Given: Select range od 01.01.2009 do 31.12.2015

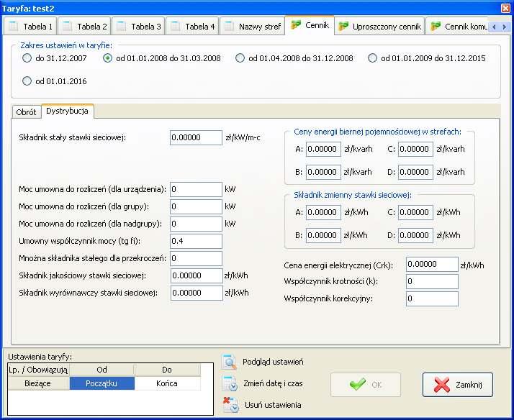Looking at the screenshot, I should click(427, 58).
